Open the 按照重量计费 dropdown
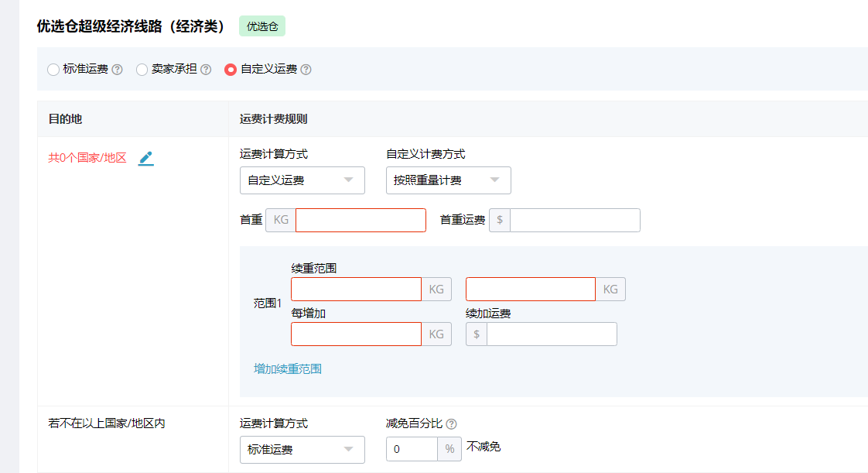 [448, 180]
